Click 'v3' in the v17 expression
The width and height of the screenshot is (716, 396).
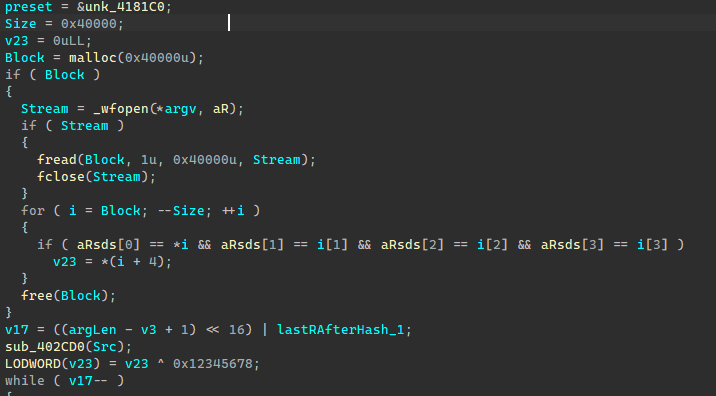point(149,329)
